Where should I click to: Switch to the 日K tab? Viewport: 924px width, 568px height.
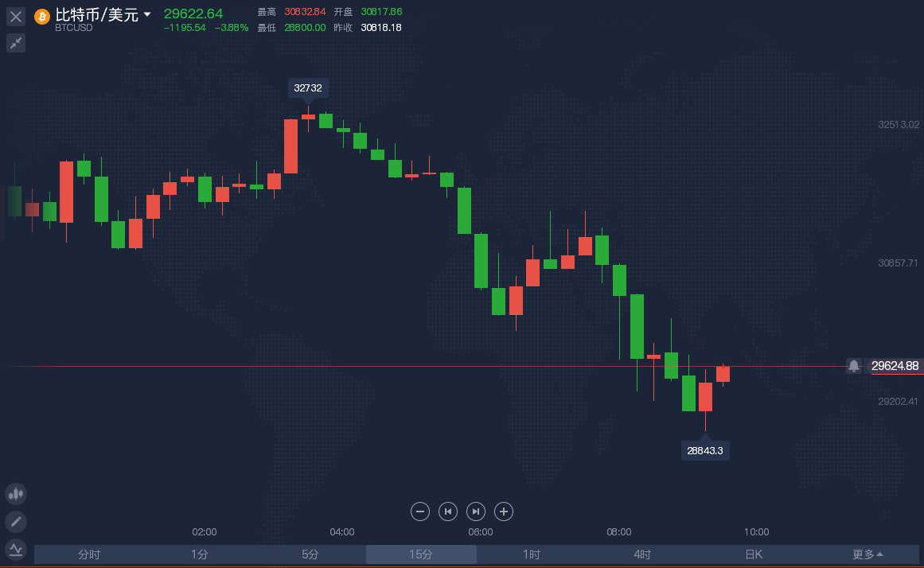pos(754,554)
